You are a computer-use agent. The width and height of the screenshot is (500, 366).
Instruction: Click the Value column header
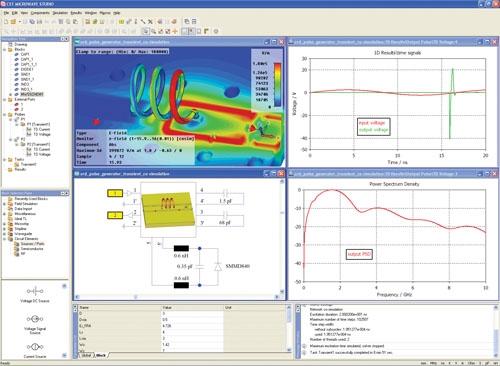click(x=192, y=307)
